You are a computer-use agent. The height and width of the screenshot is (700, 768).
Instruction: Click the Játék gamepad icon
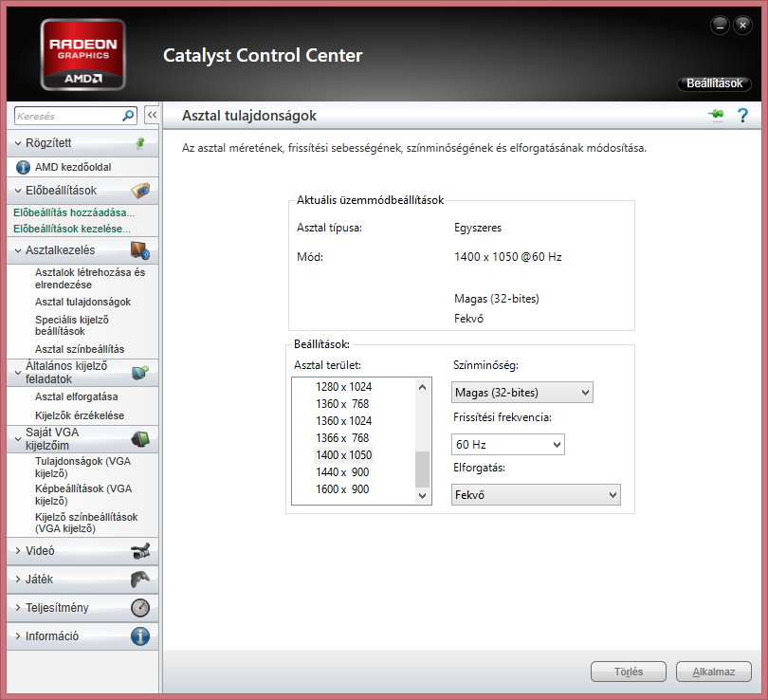coord(140,580)
